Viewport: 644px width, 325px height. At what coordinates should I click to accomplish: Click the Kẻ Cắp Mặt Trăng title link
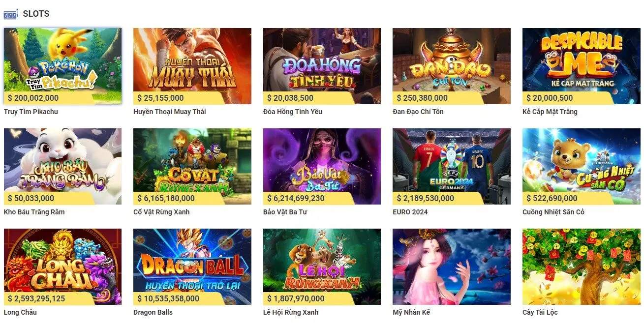coord(550,112)
